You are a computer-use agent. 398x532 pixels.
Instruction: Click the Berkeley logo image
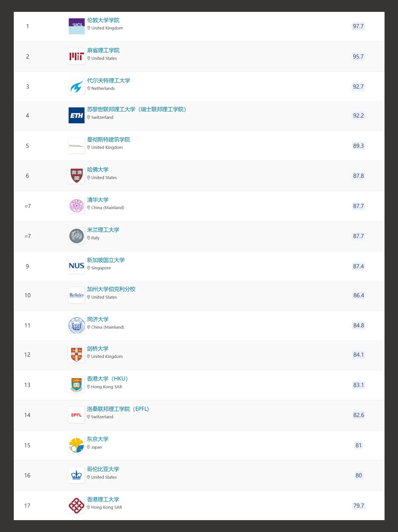77,295
